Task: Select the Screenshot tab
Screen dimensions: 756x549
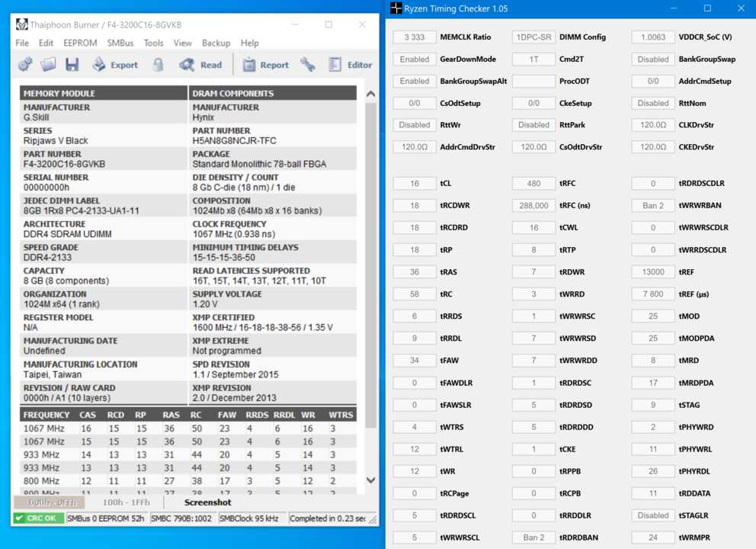Action: click(208, 502)
